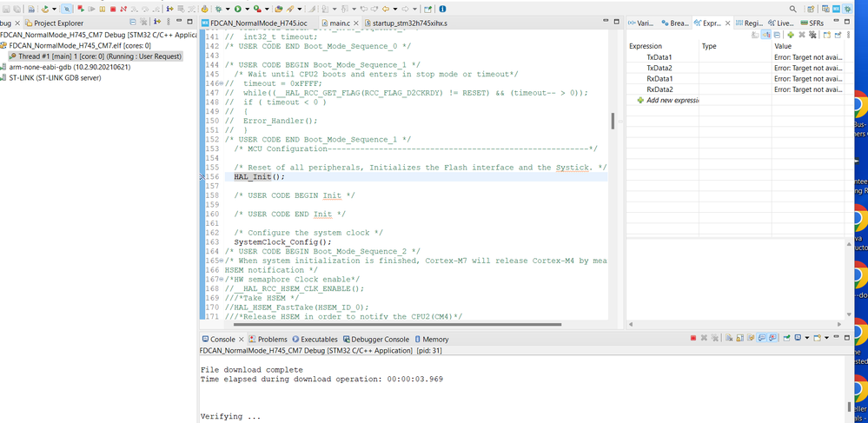Screen dimensions: 868x423
Task: Click the Information Center icon
Action: point(443,9)
